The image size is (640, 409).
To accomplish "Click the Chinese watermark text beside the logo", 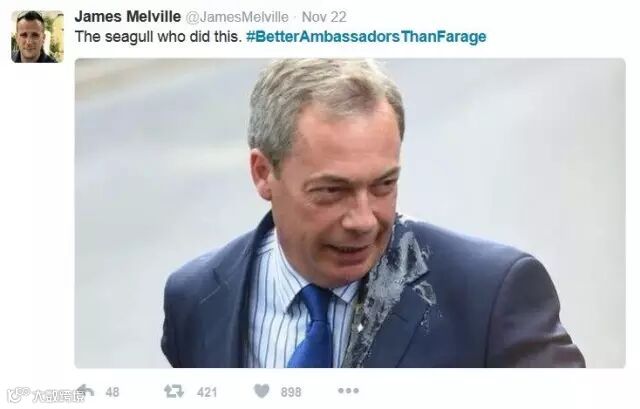I will click(57, 395).
